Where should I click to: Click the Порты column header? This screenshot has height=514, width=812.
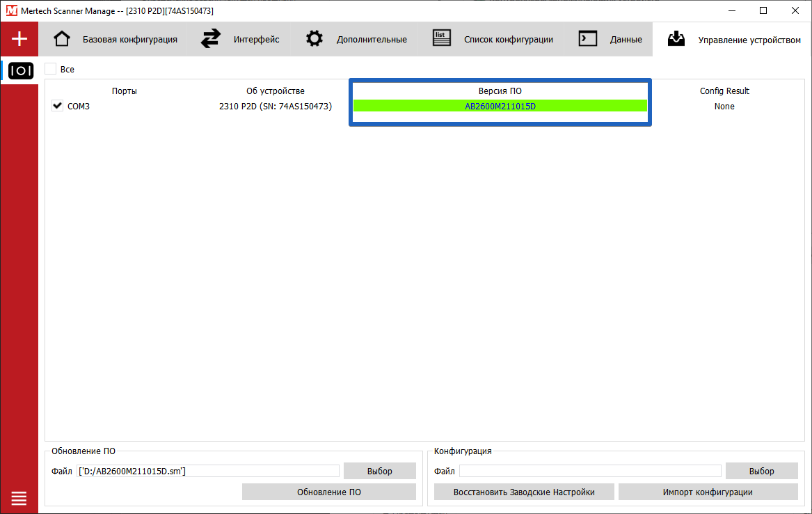click(125, 91)
